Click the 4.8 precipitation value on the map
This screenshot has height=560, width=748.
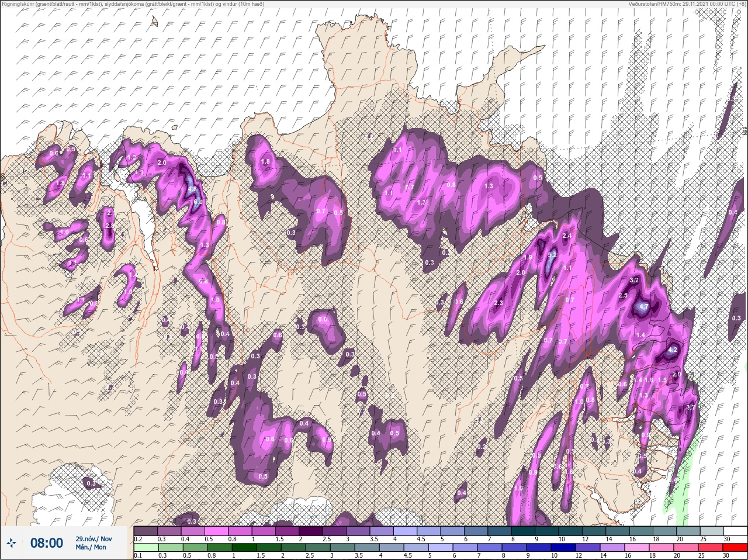(192, 189)
